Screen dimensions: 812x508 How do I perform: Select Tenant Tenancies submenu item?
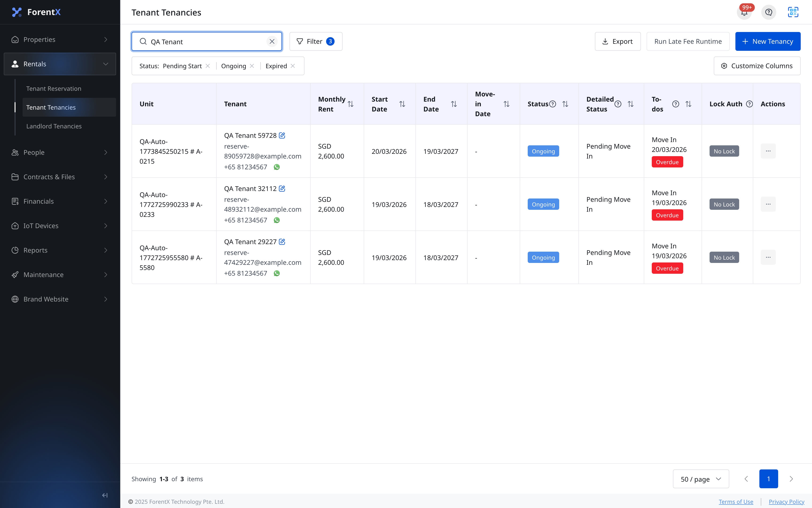coord(69,107)
